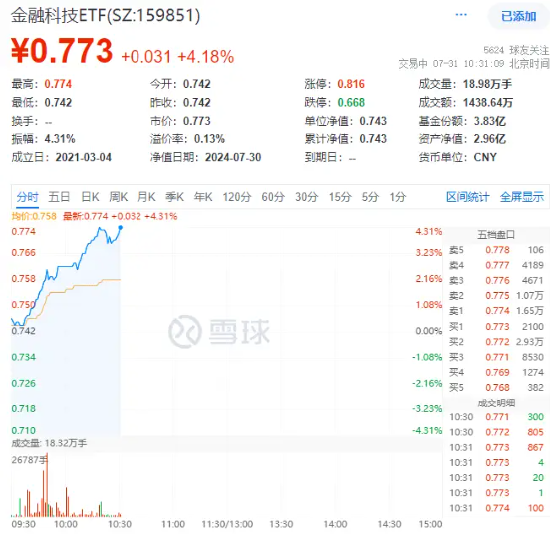The image size is (550, 535).
Task: Open the 30分 chart tab
Action: point(306,197)
